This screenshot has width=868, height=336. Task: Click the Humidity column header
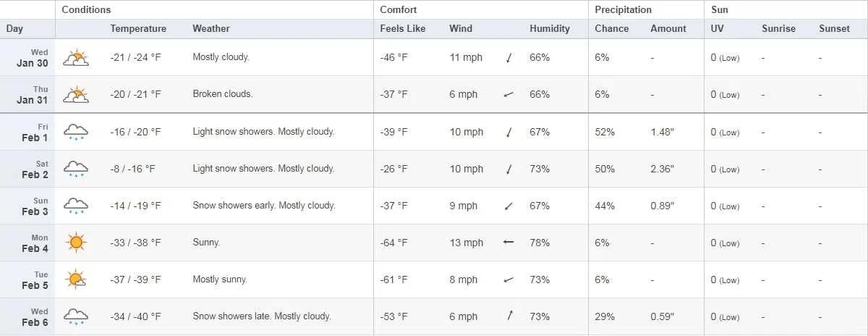tap(550, 29)
